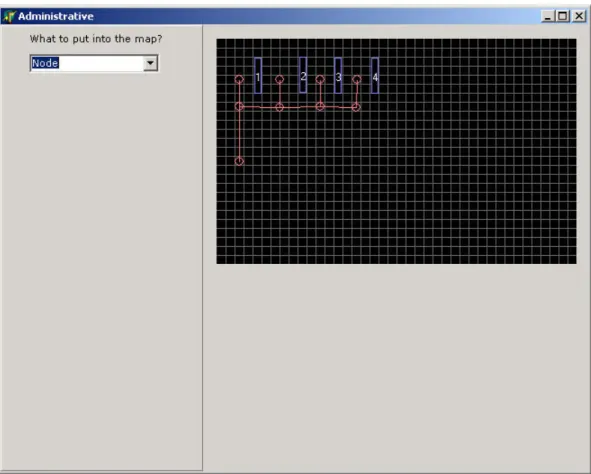Select the blue rectangle labeled 4
Image resolution: width=591 pixels, height=474 pixels.
pos(375,75)
